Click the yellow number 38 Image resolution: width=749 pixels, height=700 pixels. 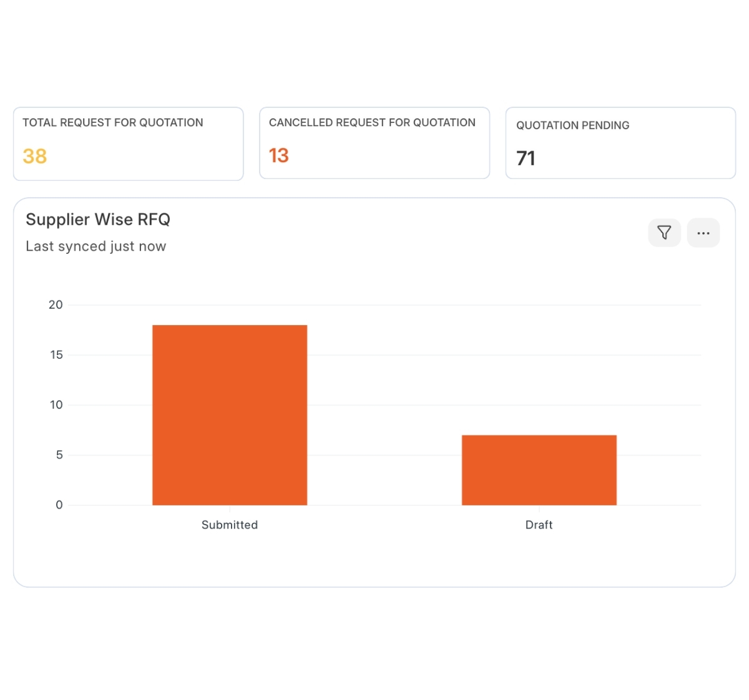tap(35, 156)
